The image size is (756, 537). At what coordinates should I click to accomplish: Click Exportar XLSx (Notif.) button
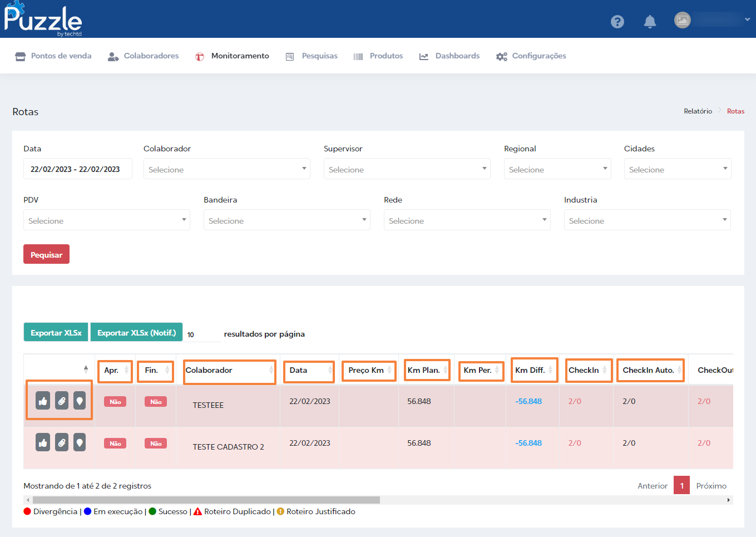136,332
